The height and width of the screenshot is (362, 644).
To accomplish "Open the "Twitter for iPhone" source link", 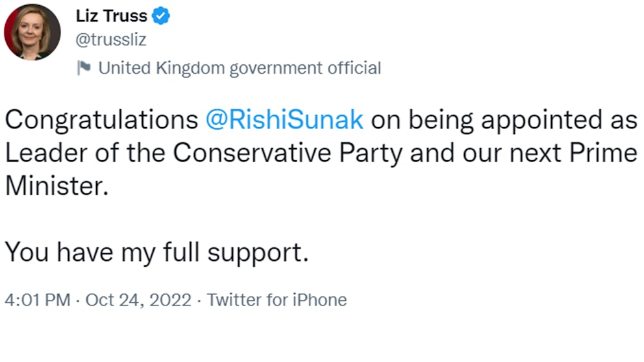I will pos(276,300).
